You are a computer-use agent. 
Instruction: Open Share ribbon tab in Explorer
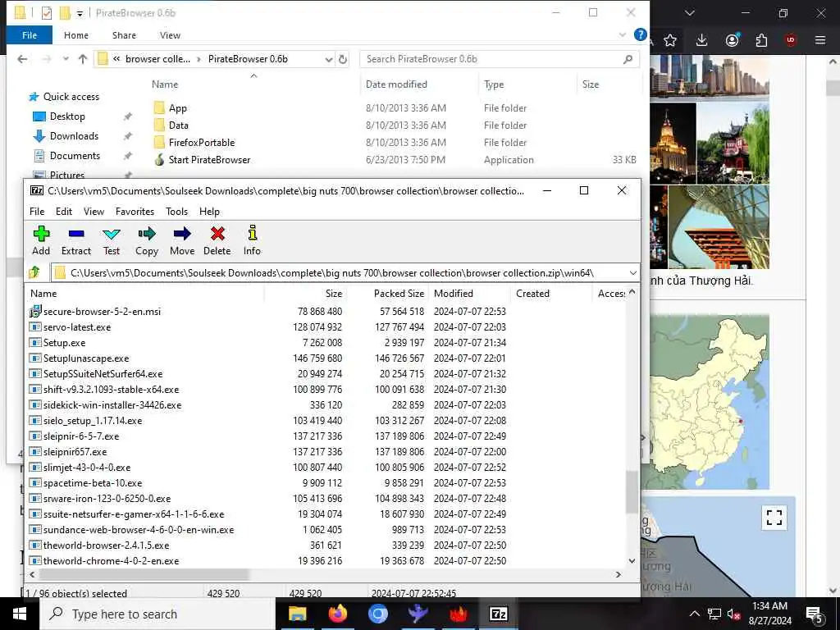click(x=124, y=35)
